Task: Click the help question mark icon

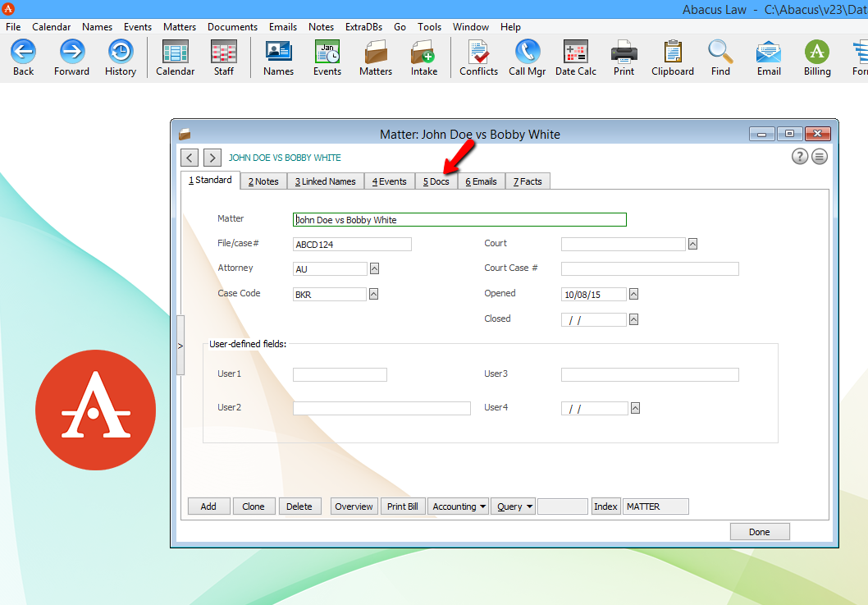Action: pos(799,157)
